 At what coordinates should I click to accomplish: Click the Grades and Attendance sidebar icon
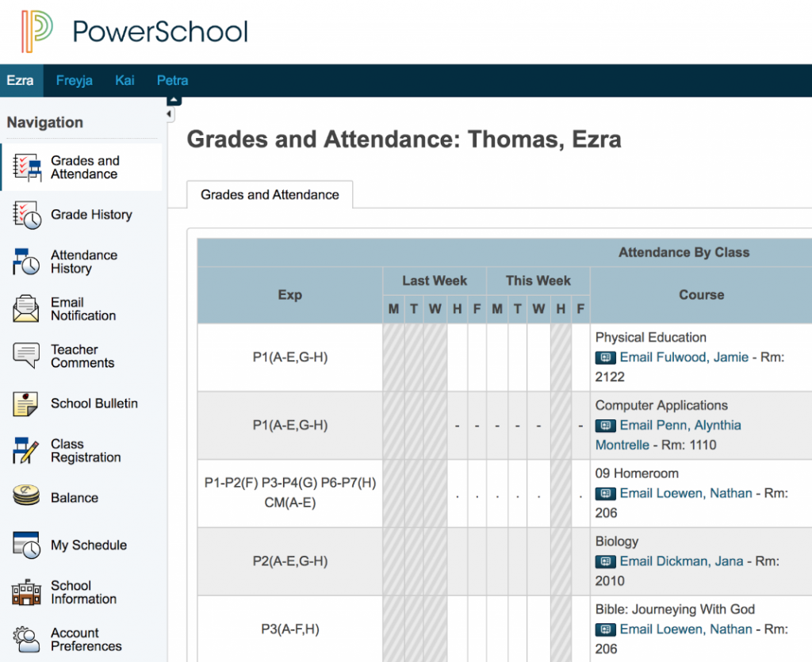[27, 167]
